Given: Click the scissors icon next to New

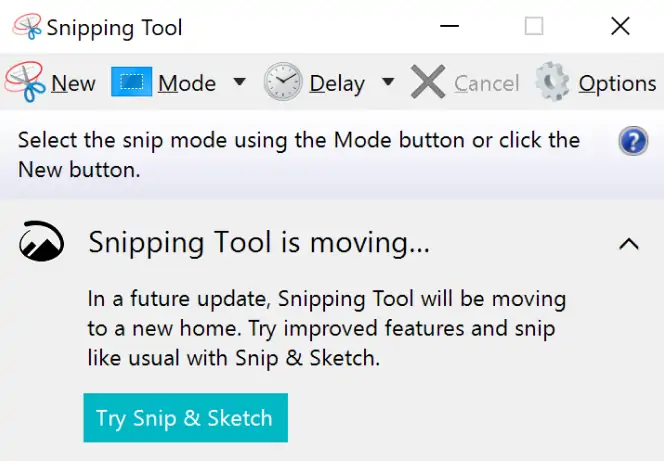Looking at the screenshot, I should (x=25, y=82).
